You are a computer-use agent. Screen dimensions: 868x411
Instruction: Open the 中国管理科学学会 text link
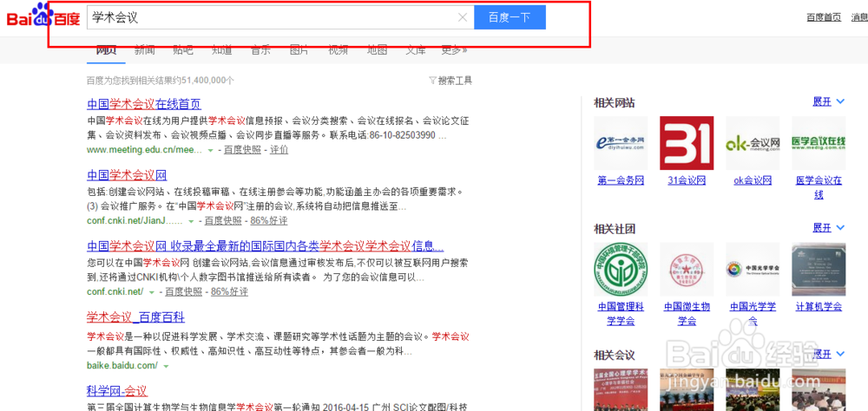click(x=621, y=314)
